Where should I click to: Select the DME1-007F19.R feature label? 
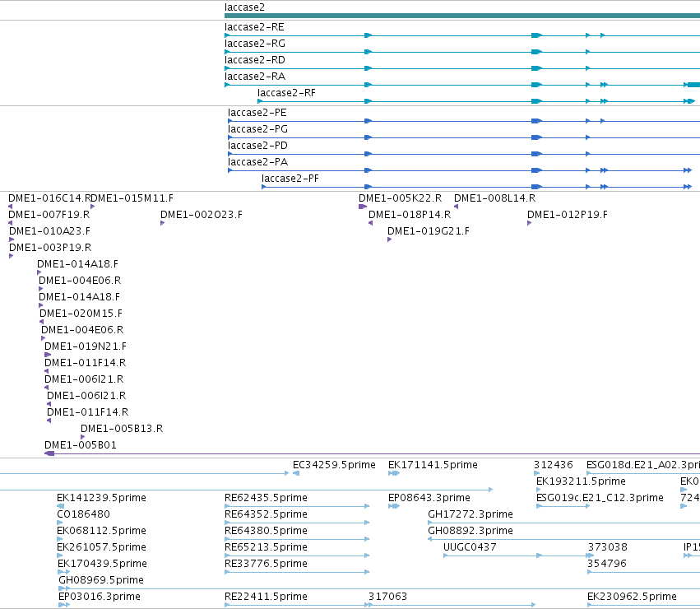click(x=49, y=215)
